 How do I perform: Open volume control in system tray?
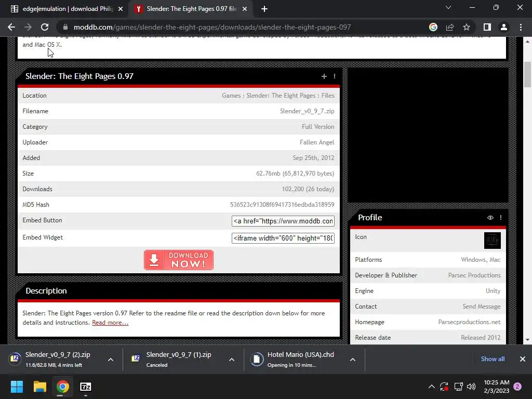pos(471,387)
